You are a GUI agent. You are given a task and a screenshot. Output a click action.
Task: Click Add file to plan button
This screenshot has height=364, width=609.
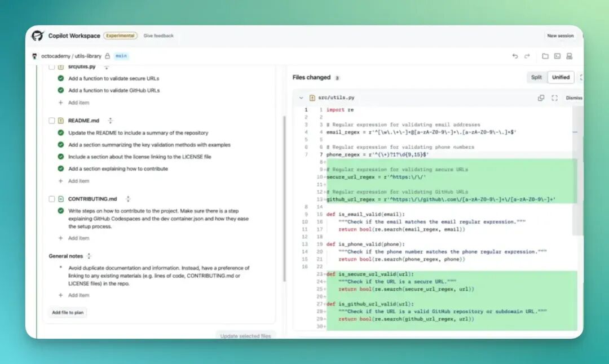tap(68, 312)
